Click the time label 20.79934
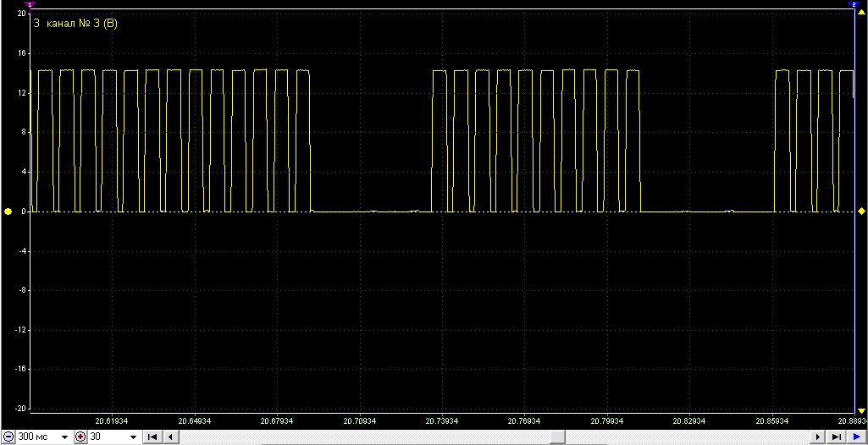The image size is (868, 445). click(x=608, y=421)
